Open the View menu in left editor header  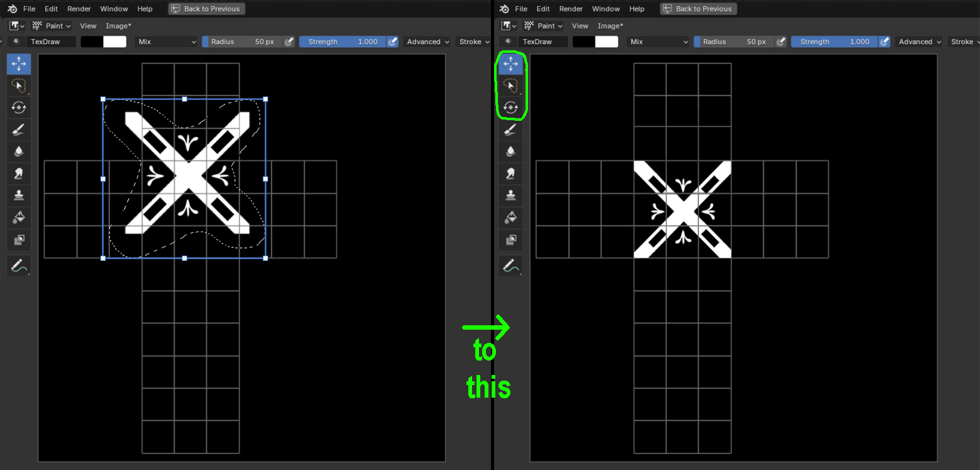tap(88, 26)
